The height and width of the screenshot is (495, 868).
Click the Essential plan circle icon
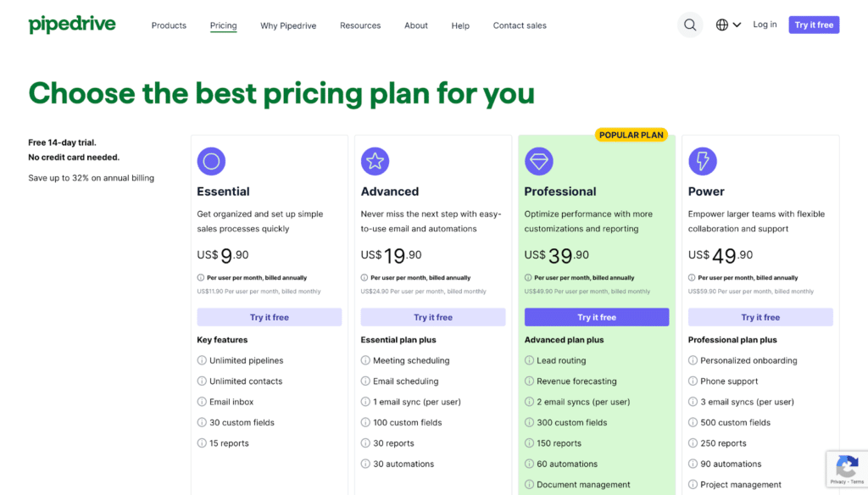pyautogui.click(x=211, y=161)
